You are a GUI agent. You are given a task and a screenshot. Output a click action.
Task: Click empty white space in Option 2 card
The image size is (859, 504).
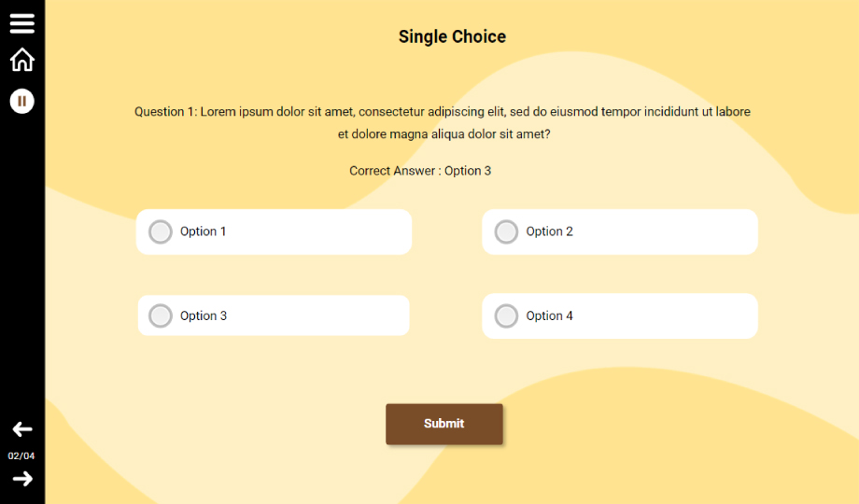[672, 231]
